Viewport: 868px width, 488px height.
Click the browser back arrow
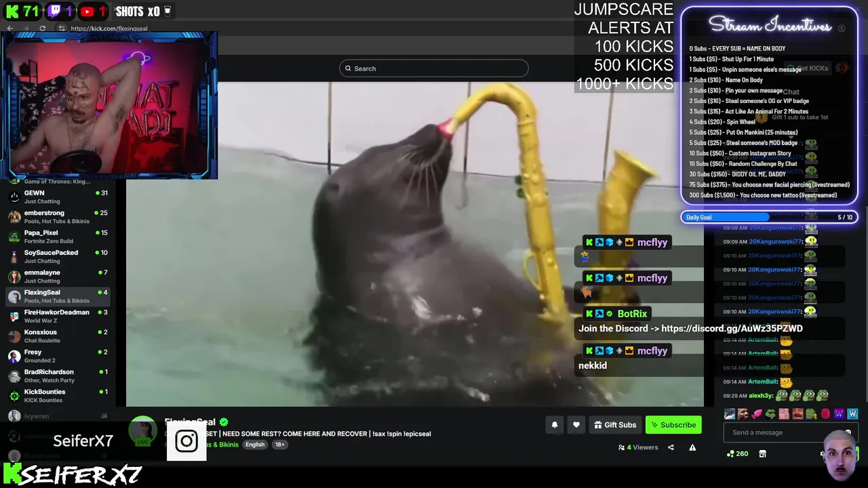9,28
